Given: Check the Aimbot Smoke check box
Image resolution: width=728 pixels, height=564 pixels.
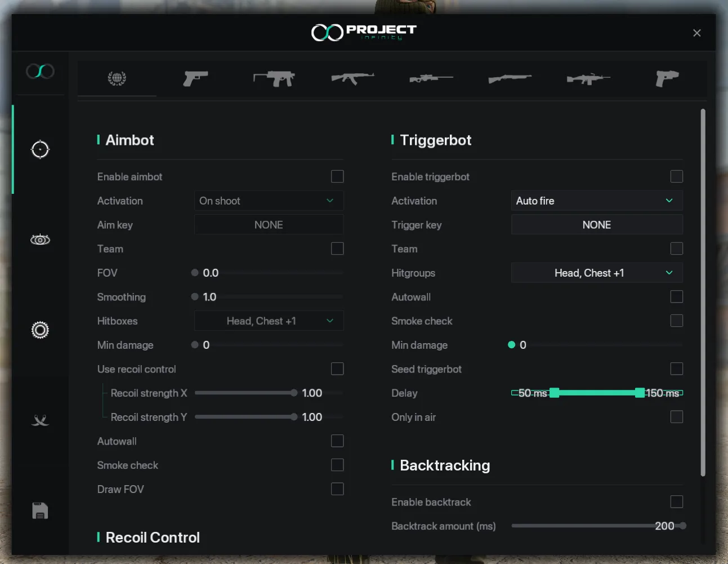Looking at the screenshot, I should [x=337, y=465].
